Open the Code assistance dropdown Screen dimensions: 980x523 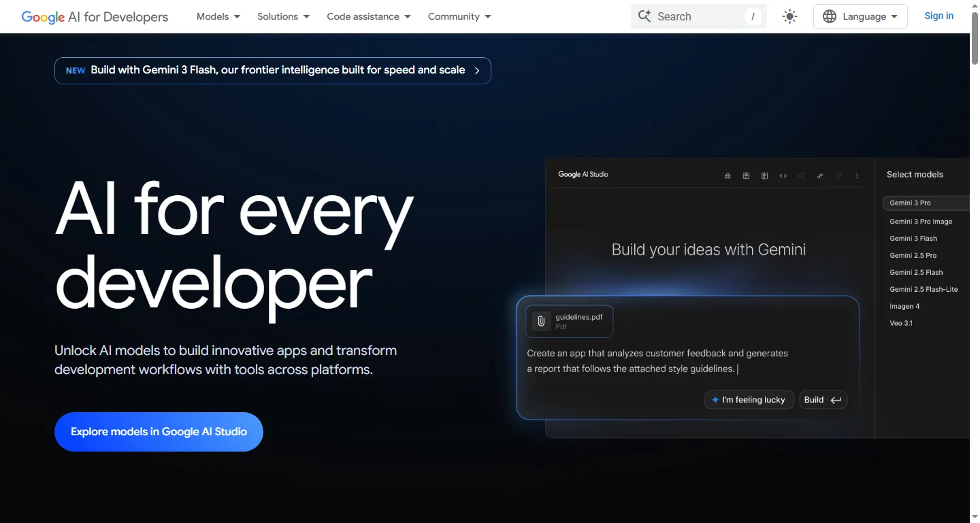tap(369, 16)
